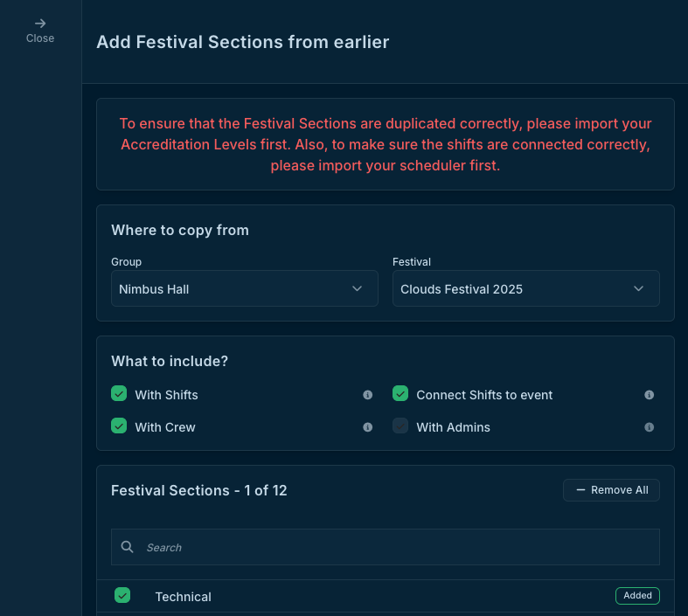Click the Close text label
The image size is (688, 616).
tap(40, 38)
